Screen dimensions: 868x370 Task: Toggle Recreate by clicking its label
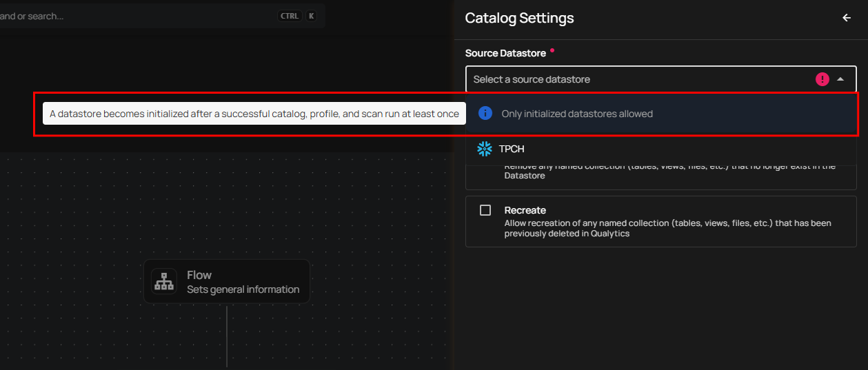[525, 210]
